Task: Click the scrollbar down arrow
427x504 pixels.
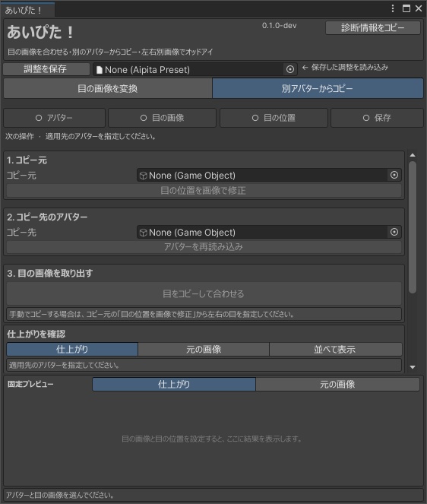Action: [413, 367]
